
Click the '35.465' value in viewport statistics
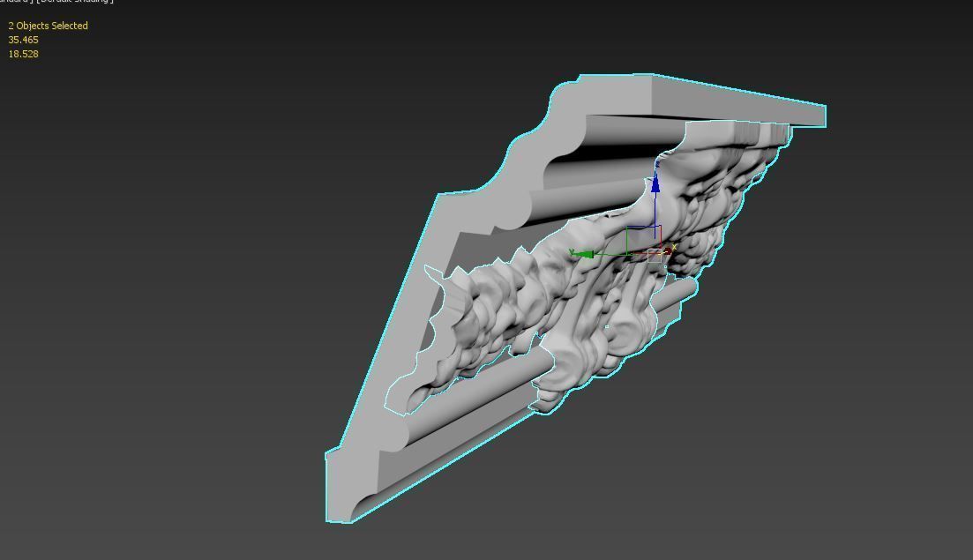pos(23,40)
